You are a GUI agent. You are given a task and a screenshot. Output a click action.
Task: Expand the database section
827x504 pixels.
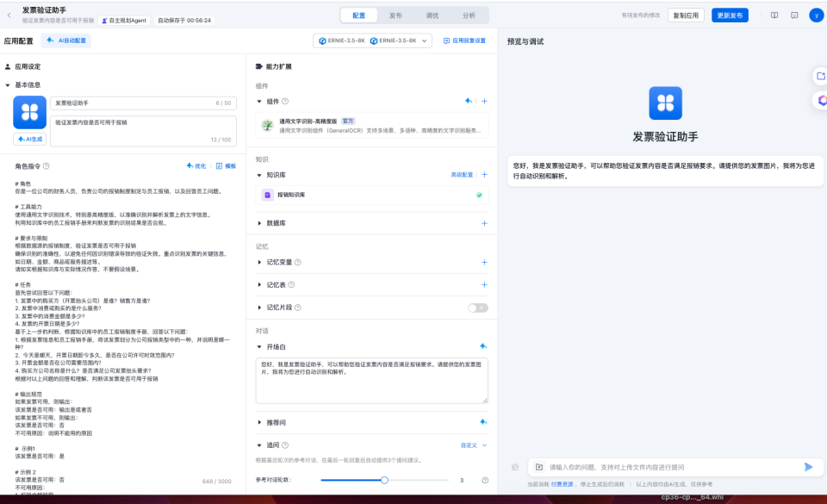pyautogui.click(x=259, y=223)
